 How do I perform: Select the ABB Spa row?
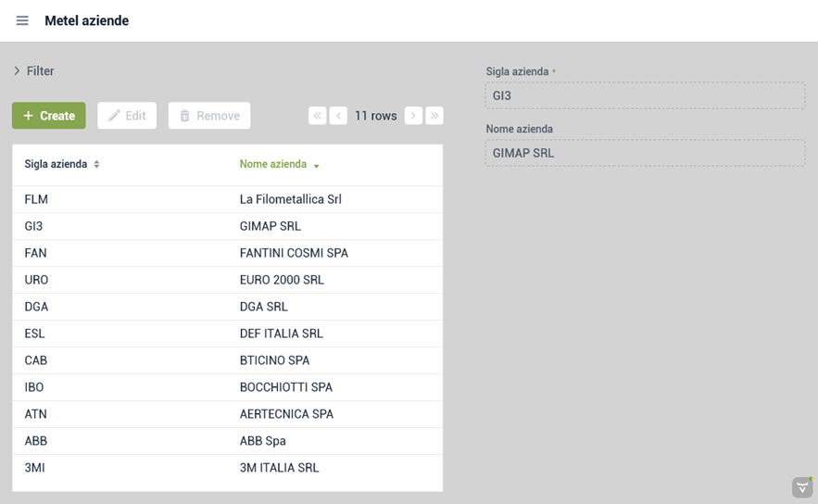point(228,441)
